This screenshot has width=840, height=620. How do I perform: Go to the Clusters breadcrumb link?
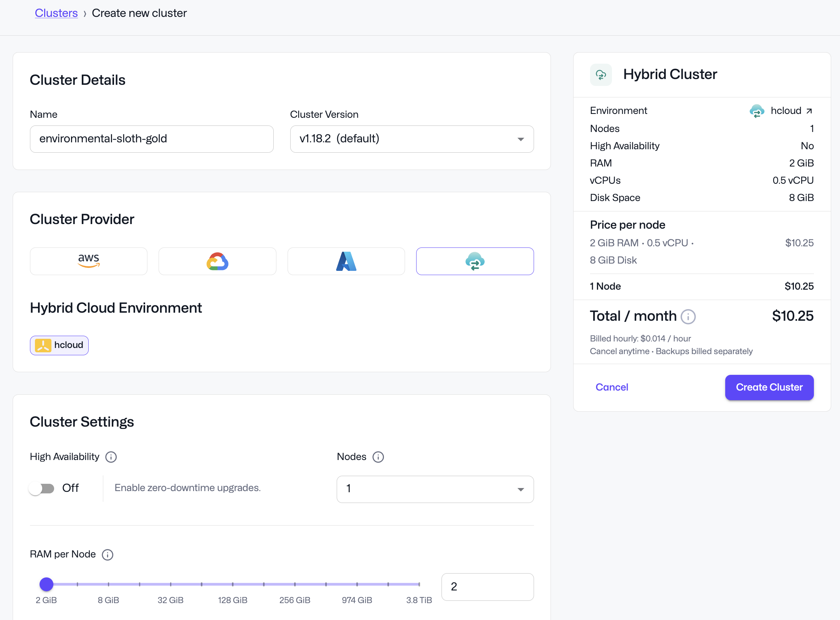(x=56, y=13)
